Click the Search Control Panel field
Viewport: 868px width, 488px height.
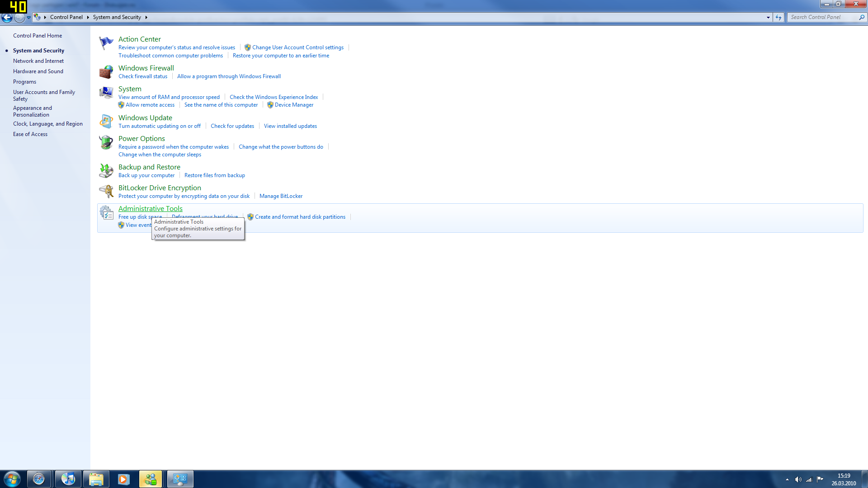coord(823,17)
